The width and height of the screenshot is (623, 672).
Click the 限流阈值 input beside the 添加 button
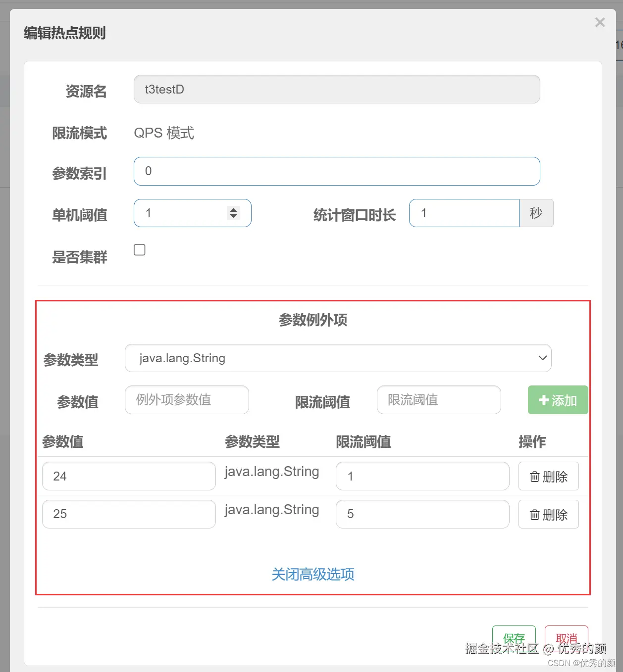point(438,400)
